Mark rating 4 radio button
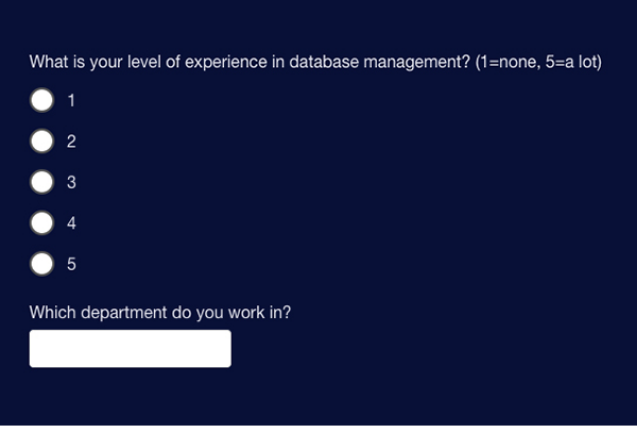Image resolution: width=637 pixels, height=426 pixels. point(42,223)
